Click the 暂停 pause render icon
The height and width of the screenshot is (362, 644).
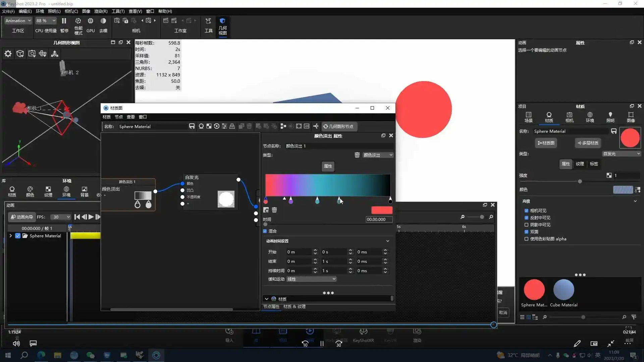point(64,21)
